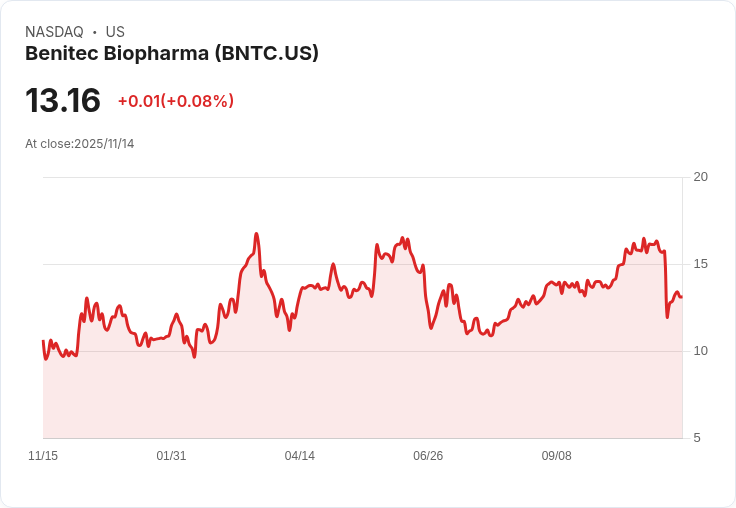Click the At close 2025/11/14 date text
This screenshot has width=736, height=508.
[80, 144]
